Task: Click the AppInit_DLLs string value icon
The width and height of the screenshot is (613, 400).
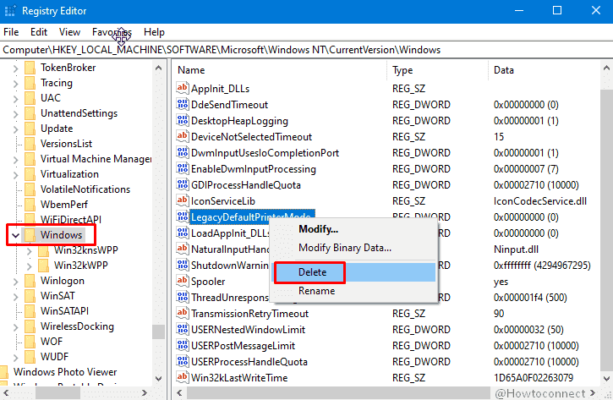Action: point(182,88)
